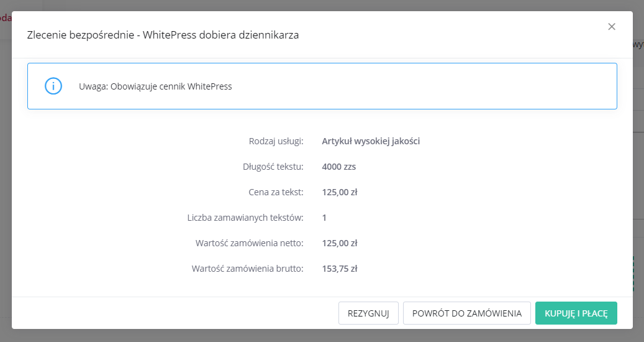
Task: Click POWRÓT DO ZAMÓWIENIA button
Action: coord(467,313)
